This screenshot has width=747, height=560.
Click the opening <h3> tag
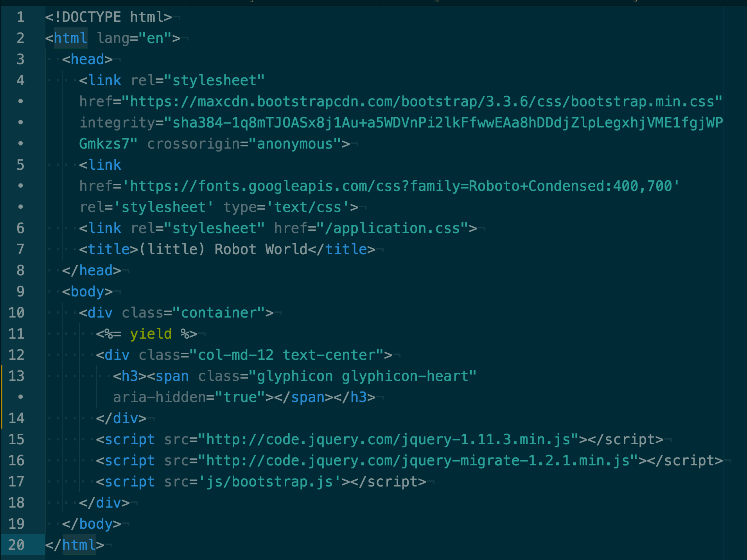129,376
